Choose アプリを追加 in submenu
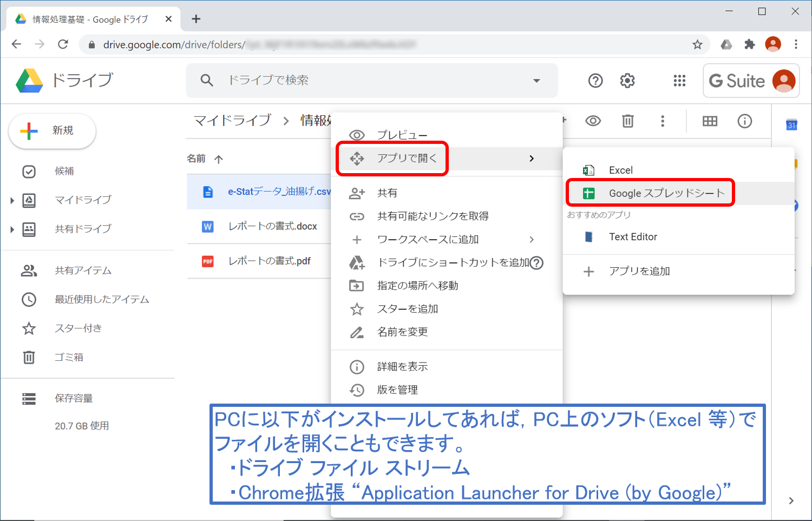The width and height of the screenshot is (812, 521). coord(678,271)
